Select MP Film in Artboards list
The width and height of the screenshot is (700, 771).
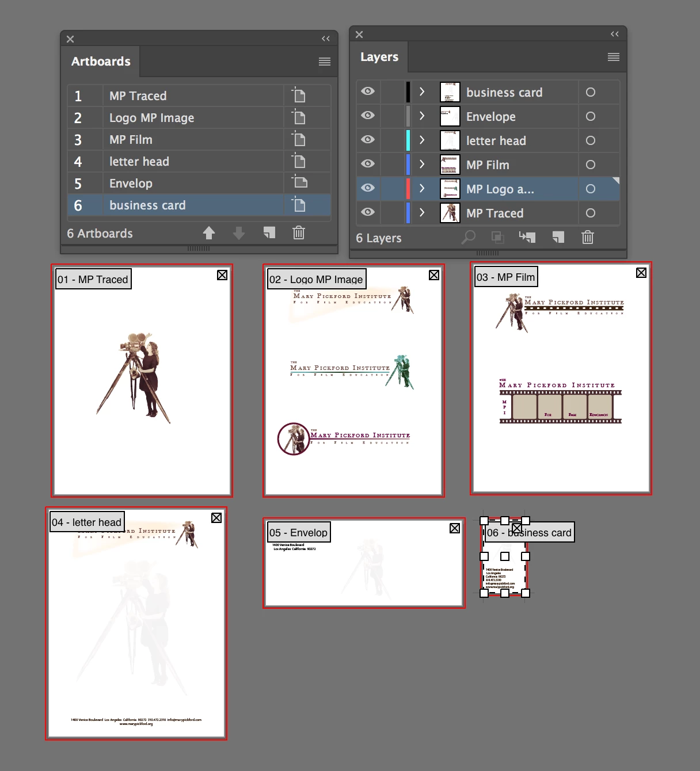pos(199,139)
